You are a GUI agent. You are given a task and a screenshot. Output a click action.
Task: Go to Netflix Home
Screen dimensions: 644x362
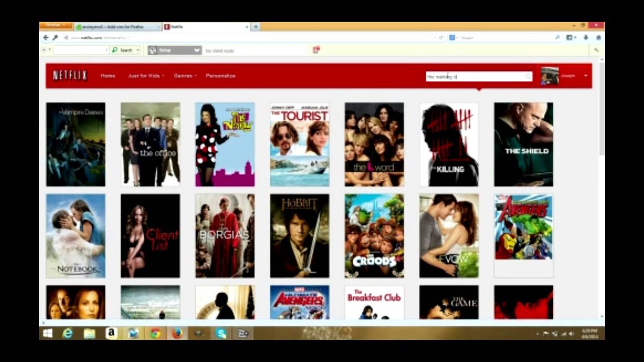click(x=108, y=76)
